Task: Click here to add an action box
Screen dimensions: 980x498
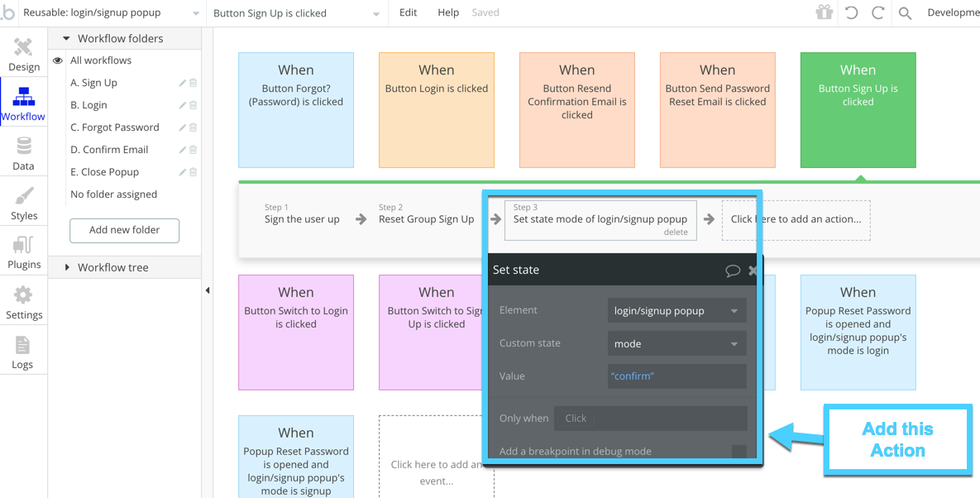Action: point(796,219)
